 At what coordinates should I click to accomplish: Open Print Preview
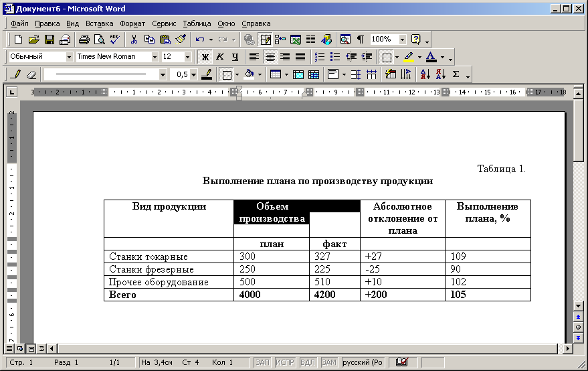tap(100, 40)
